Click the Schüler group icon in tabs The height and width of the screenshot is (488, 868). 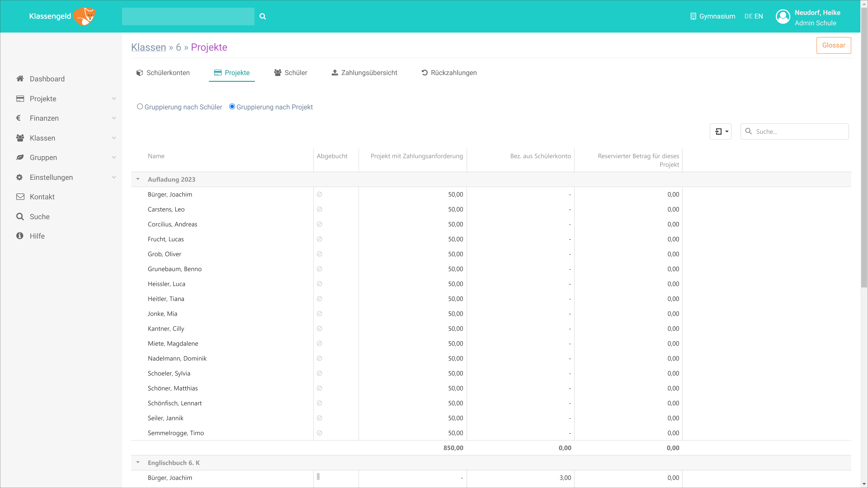click(x=278, y=73)
